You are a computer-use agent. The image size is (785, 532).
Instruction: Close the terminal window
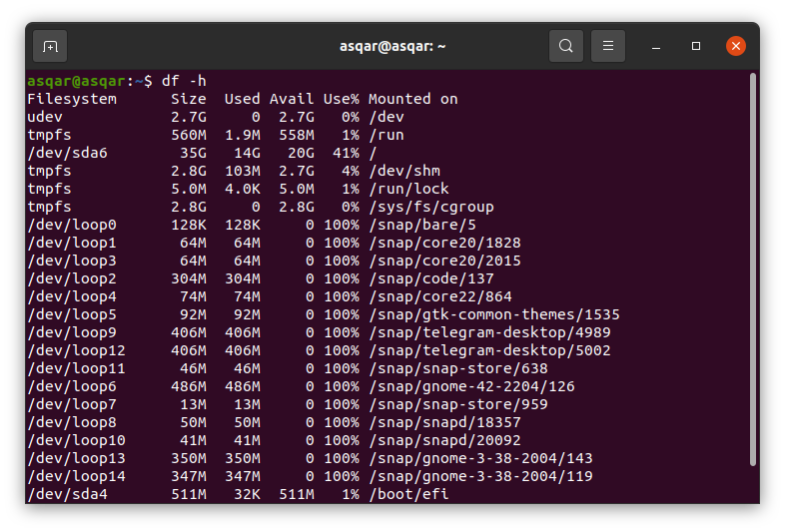(736, 46)
